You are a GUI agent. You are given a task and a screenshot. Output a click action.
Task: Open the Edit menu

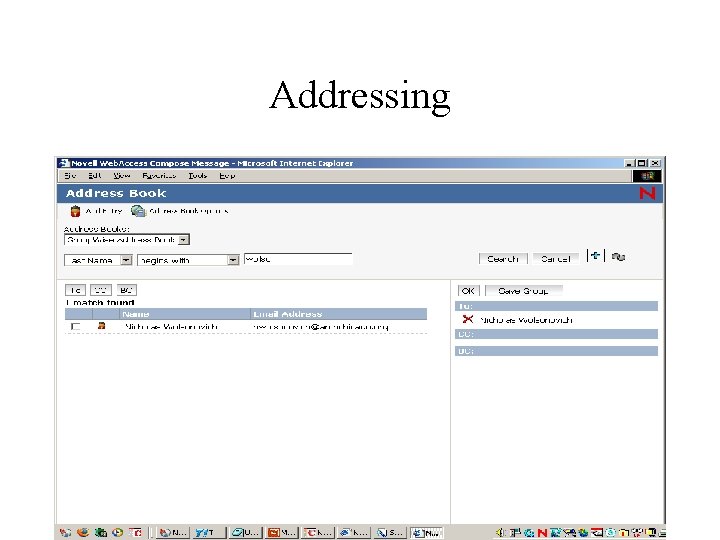[95, 176]
